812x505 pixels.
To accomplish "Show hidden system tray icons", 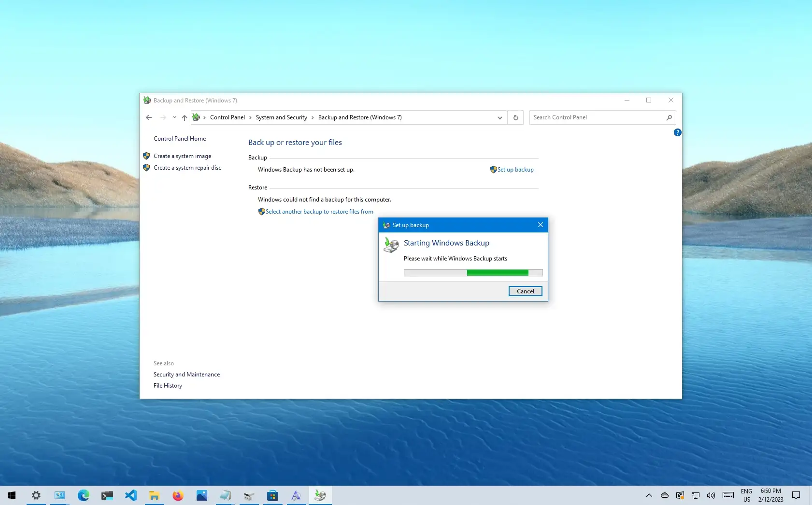I will pyautogui.click(x=649, y=495).
